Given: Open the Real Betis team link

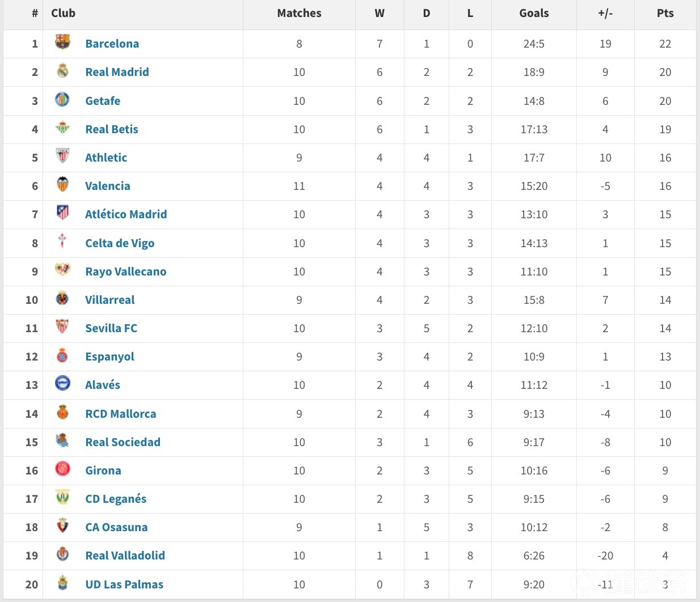Looking at the screenshot, I should coord(112,129).
